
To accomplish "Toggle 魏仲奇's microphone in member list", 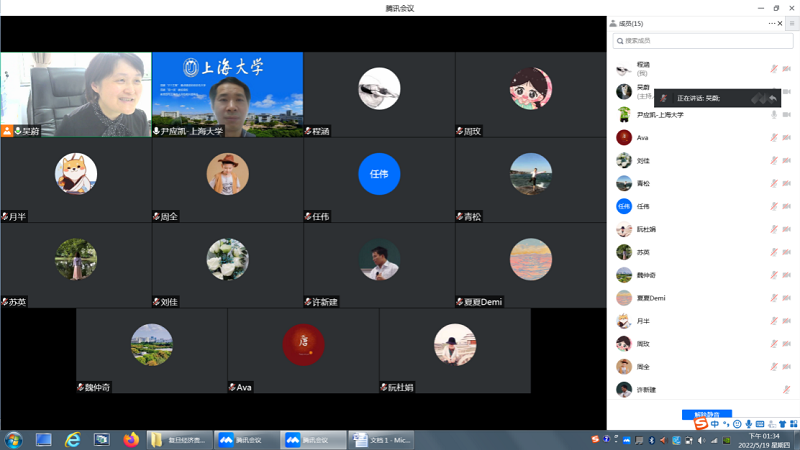I will [x=774, y=276].
